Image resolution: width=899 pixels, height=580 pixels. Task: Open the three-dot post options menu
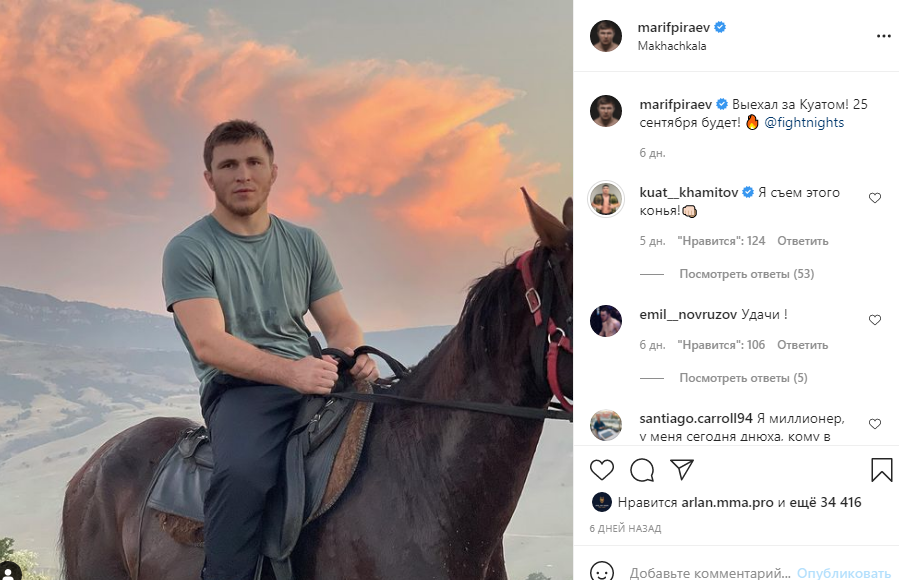pyautogui.click(x=883, y=36)
